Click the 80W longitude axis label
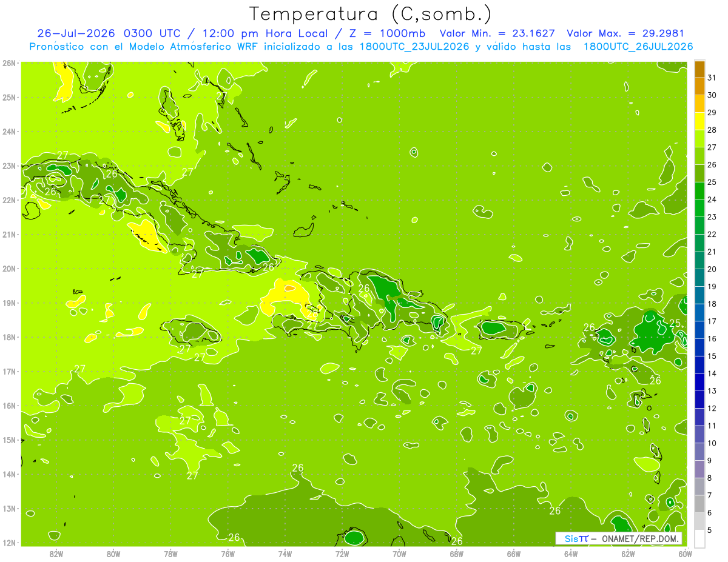Screen dimensions: 728x562 [113, 554]
